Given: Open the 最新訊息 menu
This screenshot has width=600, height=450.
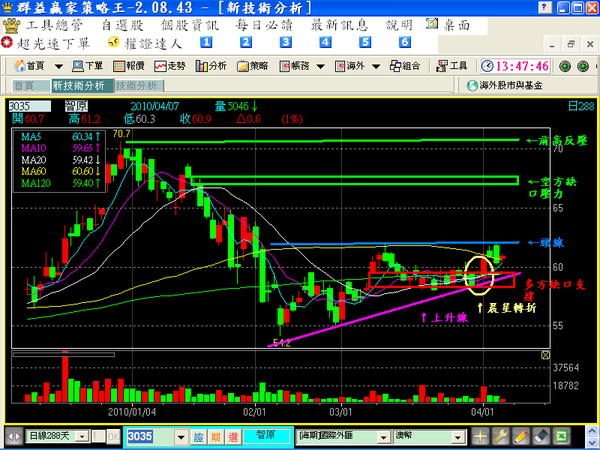Looking at the screenshot, I should tap(339, 26).
